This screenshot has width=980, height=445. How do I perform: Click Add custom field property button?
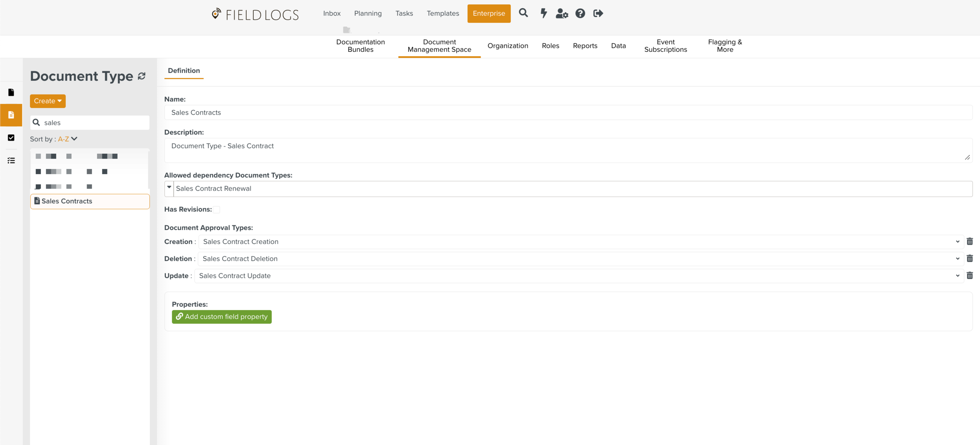click(221, 317)
